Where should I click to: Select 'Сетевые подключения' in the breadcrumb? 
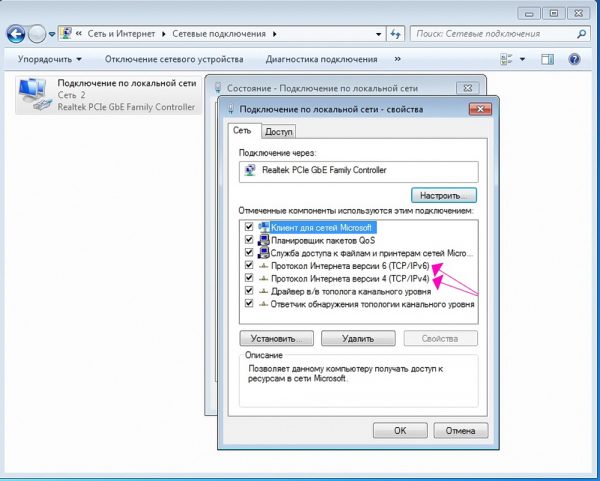click(x=219, y=34)
